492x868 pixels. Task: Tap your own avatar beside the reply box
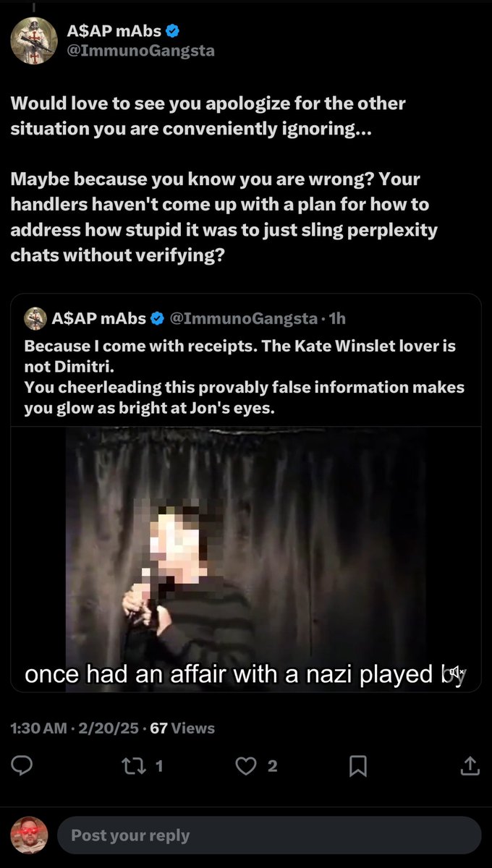tap(30, 835)
